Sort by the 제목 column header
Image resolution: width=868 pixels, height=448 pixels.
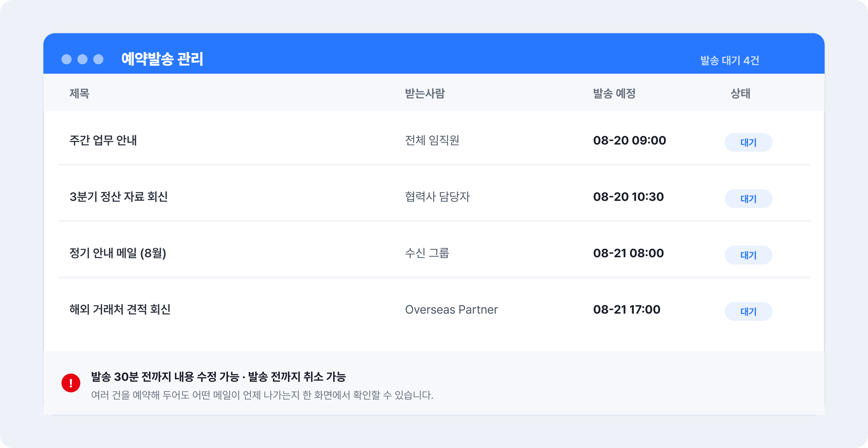pyautogui.click(x=79, y=94)
